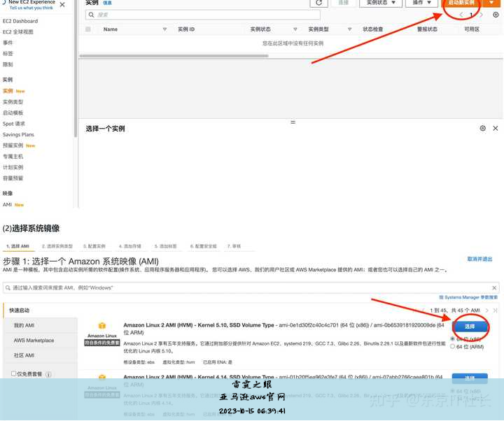Click the info icon next to 仅免费套餐
This screenshot has width=504, height=421.
[x=48, y=374]
